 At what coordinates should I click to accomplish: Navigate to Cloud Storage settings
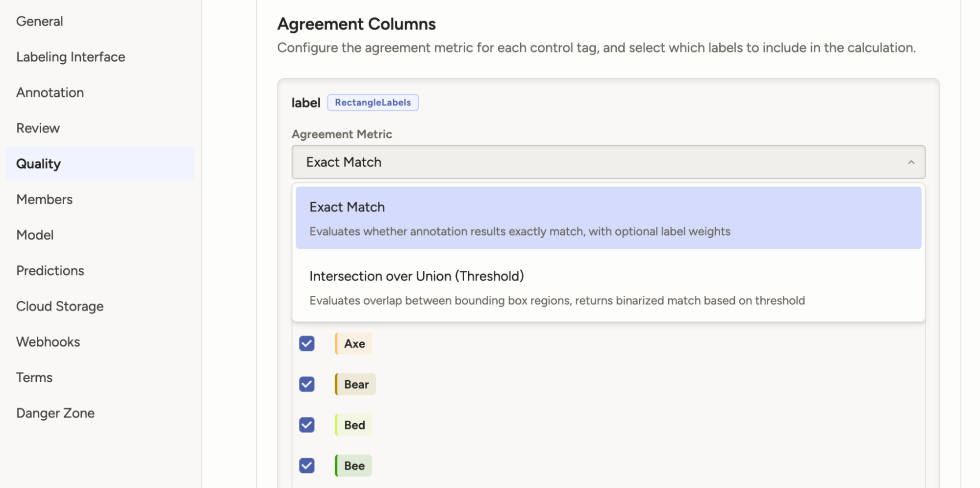coord(60,307)
